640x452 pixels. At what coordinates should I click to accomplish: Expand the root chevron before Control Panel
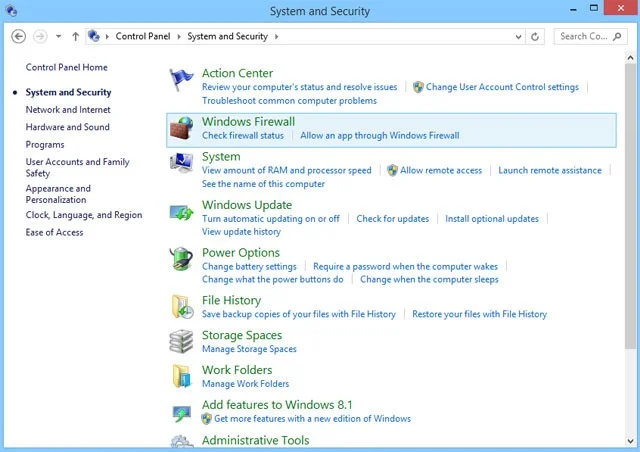[107, 36]
